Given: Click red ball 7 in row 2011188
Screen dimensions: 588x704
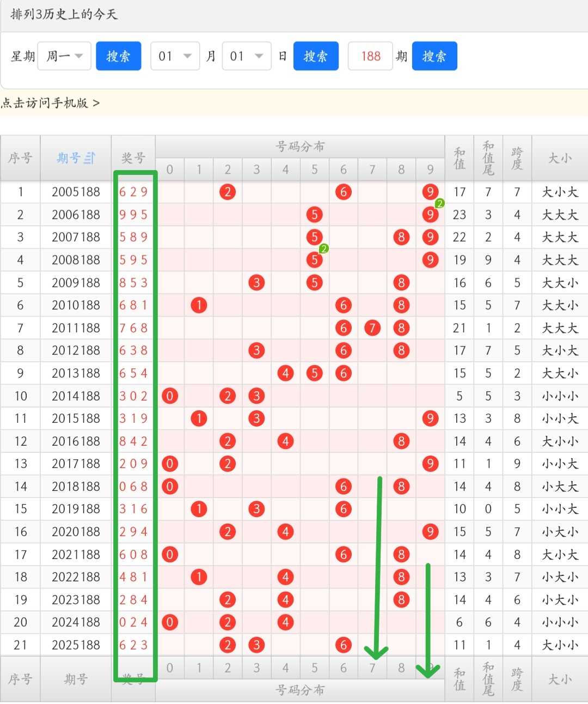Looking at the screenshot, I should 372,328.
